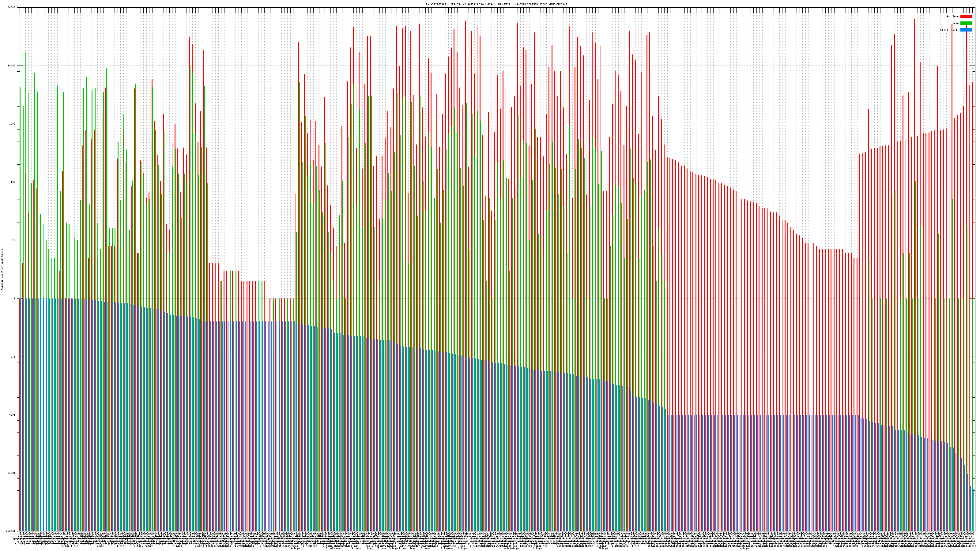
Task: Click the 100 y-axis tick label
Action: [13, 182]
